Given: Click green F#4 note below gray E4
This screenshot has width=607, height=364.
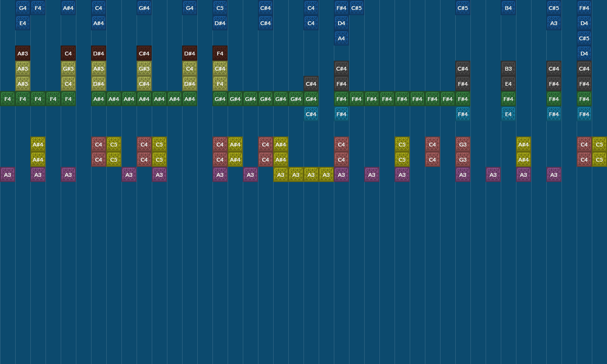Looking at the screenshot, I should tap(508, 99).
